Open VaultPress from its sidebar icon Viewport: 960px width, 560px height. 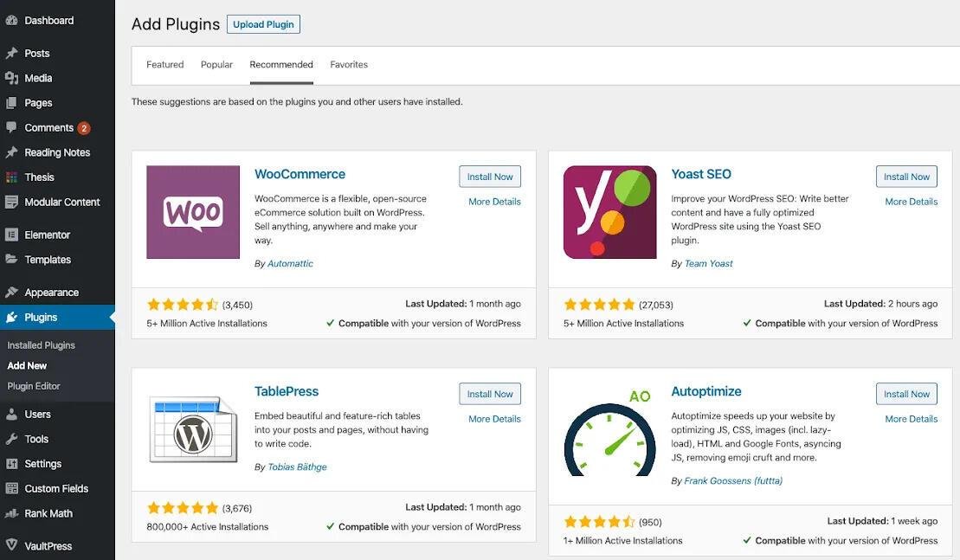point(11,545)
